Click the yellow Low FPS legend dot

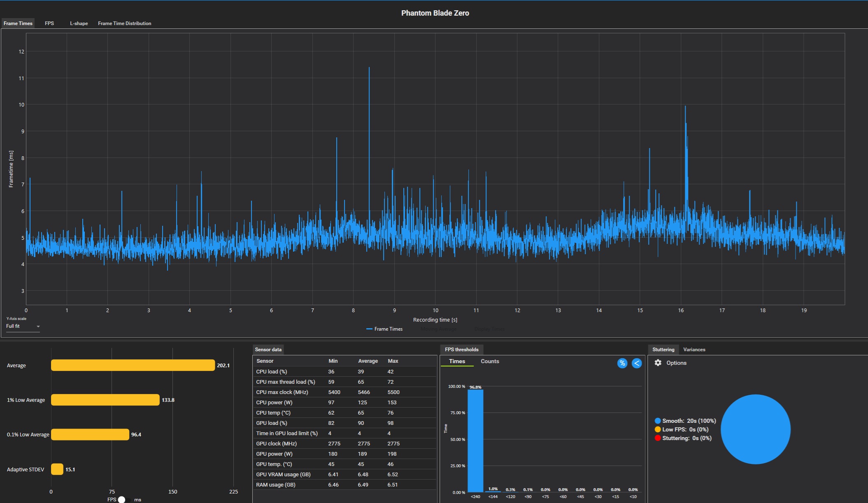(657, 429)
